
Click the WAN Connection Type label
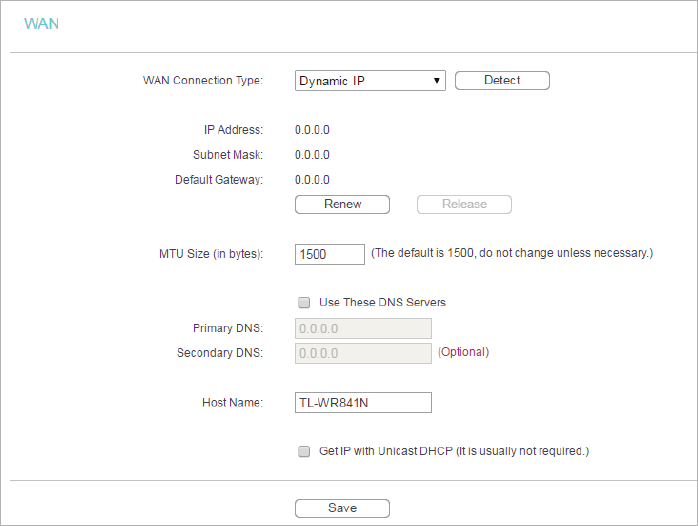203,81
